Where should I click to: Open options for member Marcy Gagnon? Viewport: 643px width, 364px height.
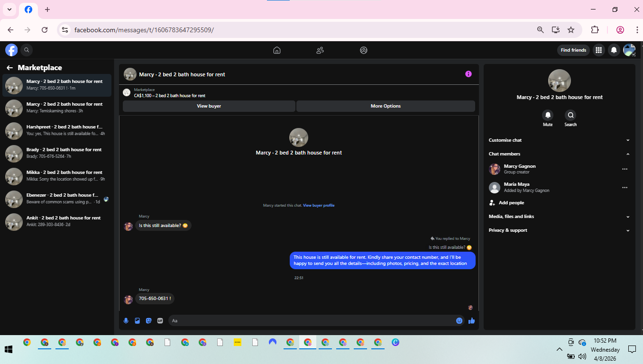coord(625,169)
